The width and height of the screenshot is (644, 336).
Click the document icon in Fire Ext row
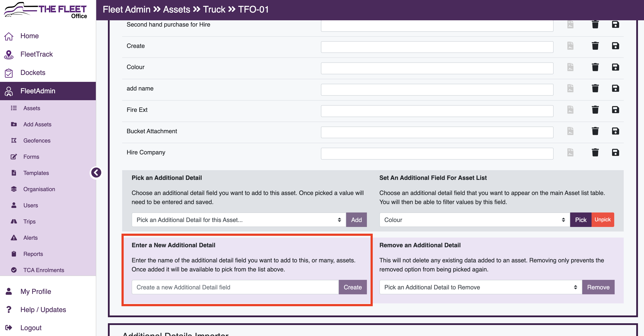pos(570,109)
